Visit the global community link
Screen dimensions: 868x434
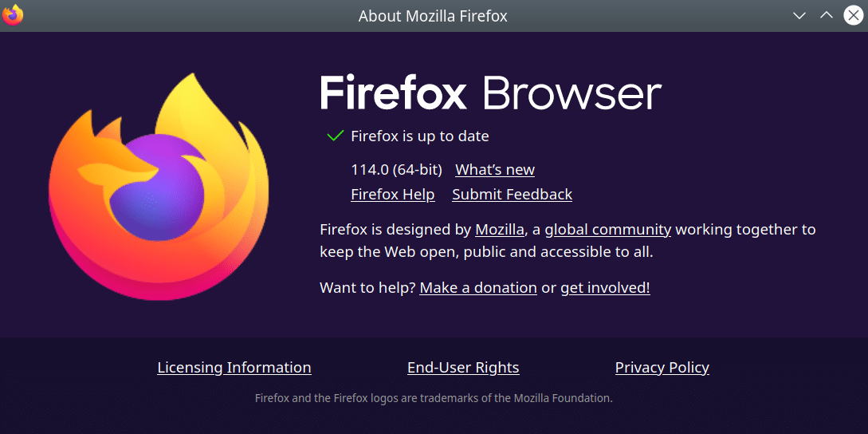[x=608, y=230]
